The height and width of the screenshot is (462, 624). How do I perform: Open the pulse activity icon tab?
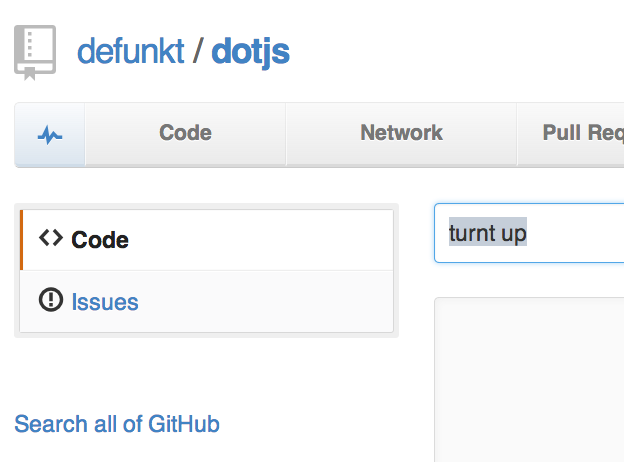[50, 133]
